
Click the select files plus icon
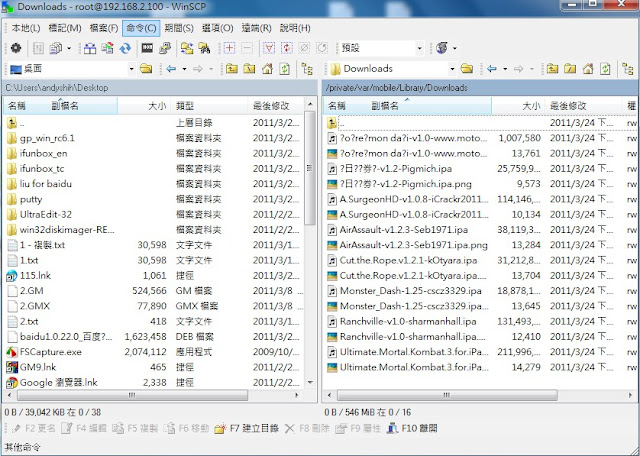point(229,48)
